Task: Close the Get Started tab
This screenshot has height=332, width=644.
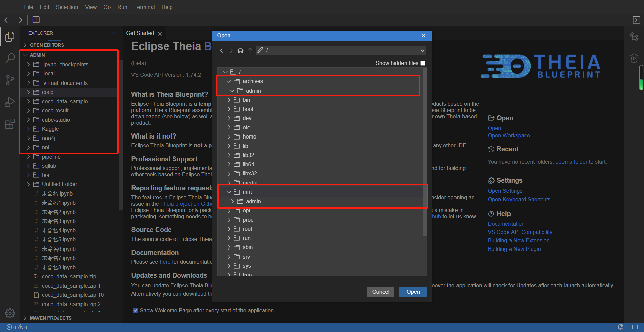Action: tap(160, 33)
